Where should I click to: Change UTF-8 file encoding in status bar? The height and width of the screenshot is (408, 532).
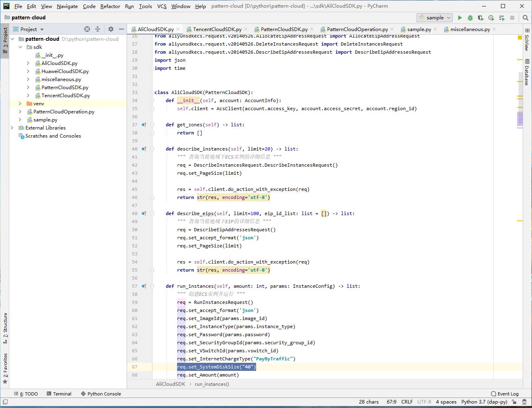(x=424, y=402)
